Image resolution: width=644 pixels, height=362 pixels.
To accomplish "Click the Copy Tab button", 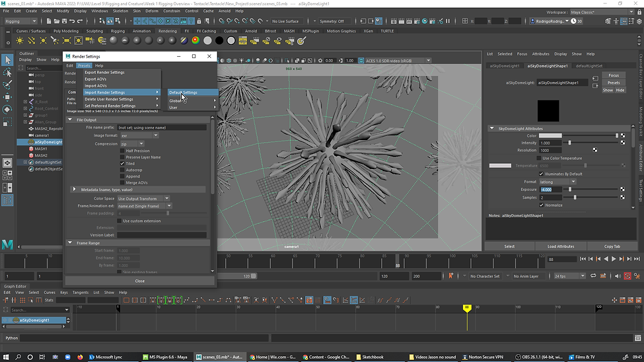I will pyautogui.click(x=612, y=246).
